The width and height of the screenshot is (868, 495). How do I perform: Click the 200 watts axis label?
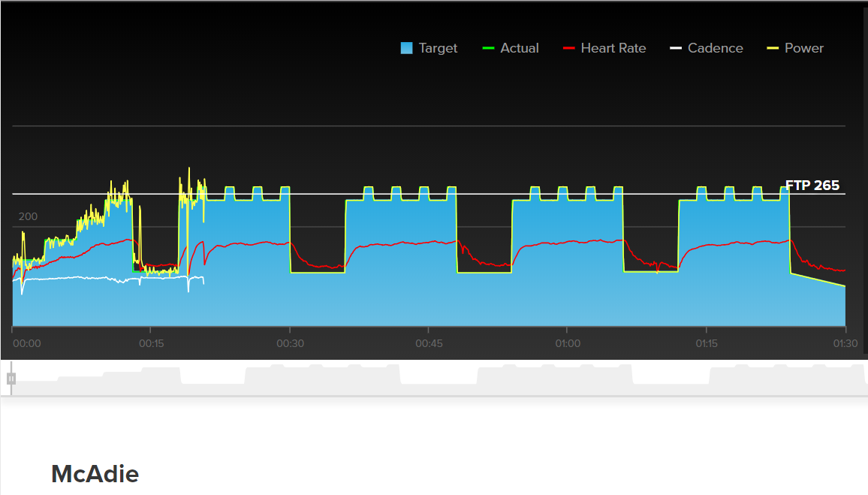(x=29, y=216)
